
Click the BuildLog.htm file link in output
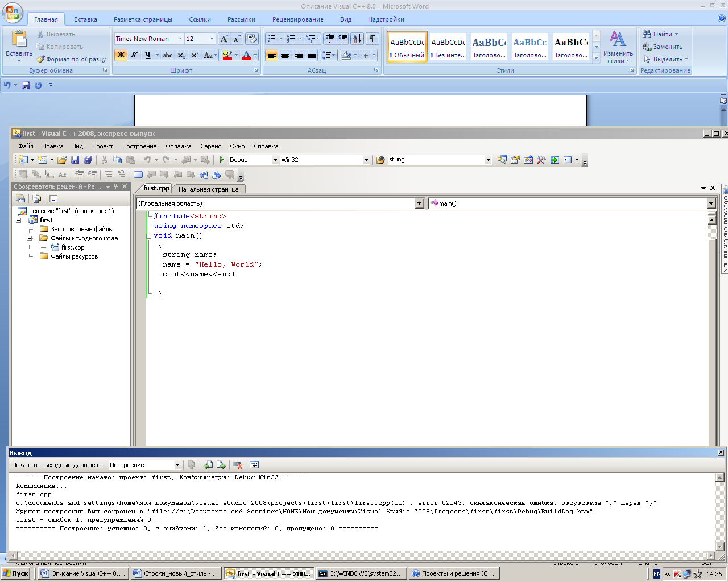coord(370,512)
